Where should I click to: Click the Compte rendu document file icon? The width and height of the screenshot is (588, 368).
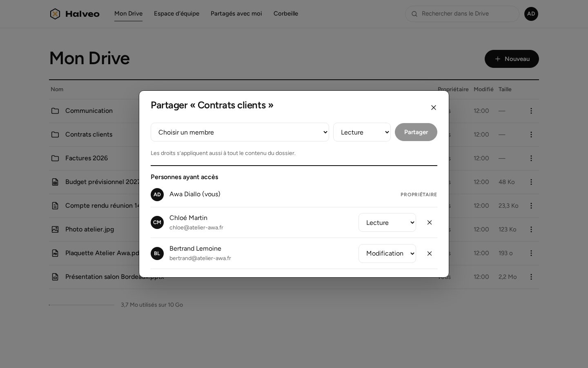pyautogui.click(x=55, y=206)
